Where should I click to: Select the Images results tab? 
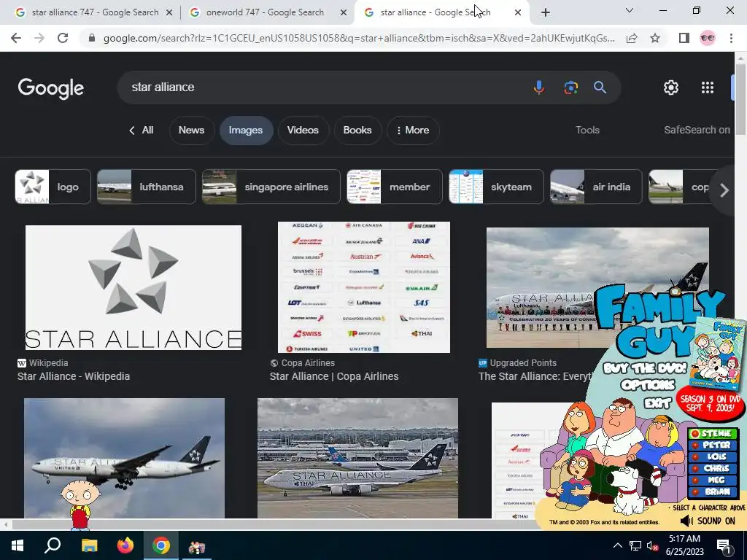click(246, 130)
